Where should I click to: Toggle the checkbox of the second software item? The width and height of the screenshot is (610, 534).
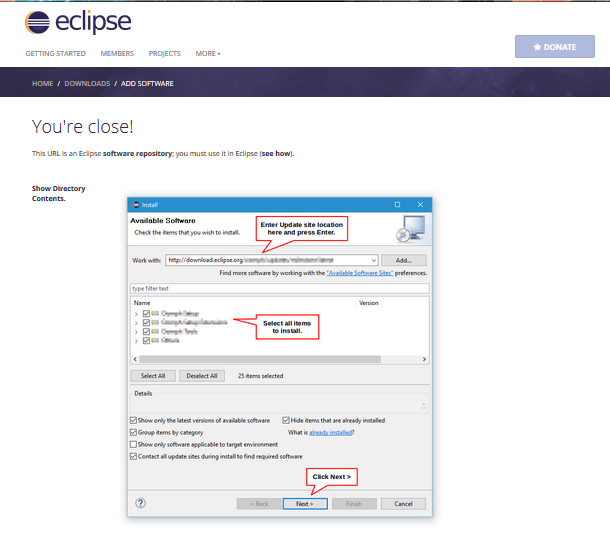point(146,322)
